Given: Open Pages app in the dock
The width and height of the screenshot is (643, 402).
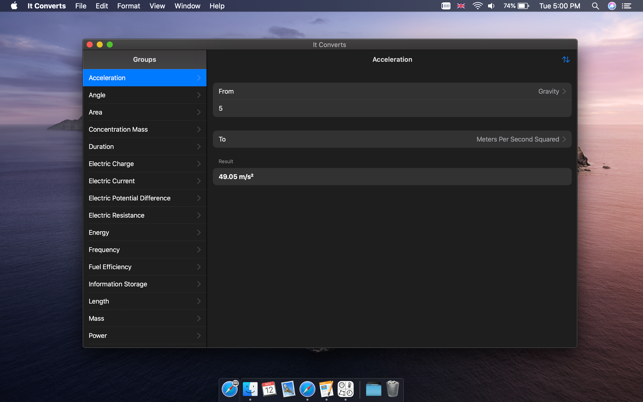Looking at the screenshot, I should click(326, 389).
